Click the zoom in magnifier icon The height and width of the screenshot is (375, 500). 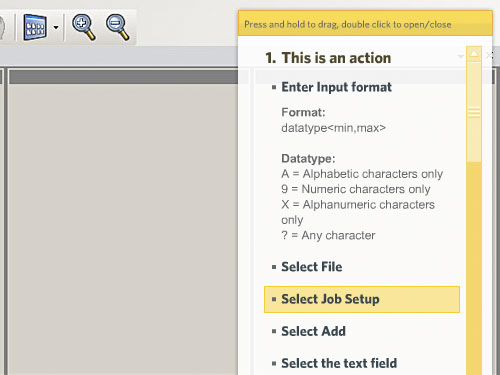tap(84, 27)
